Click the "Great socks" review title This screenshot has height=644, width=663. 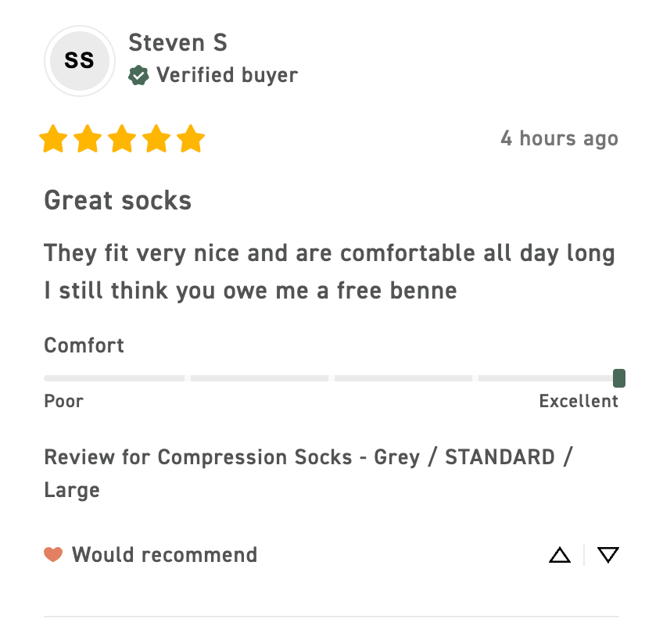[118, 201]
